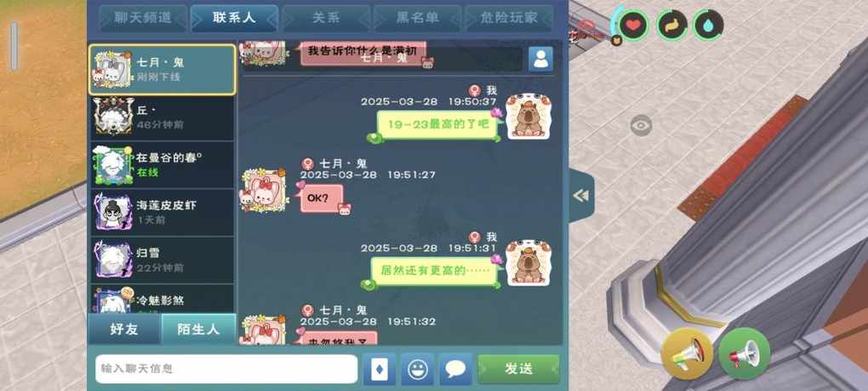Click the green 发送 send button
The width and height of the screenshot is (868, 391).
(x=519, y=369)
